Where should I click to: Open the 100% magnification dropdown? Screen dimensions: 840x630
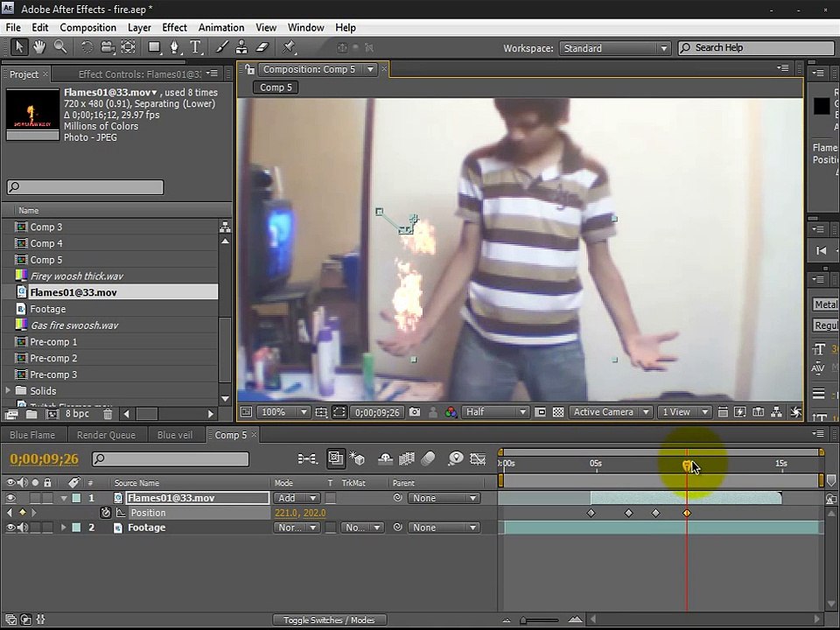click(x=283, y=412)
